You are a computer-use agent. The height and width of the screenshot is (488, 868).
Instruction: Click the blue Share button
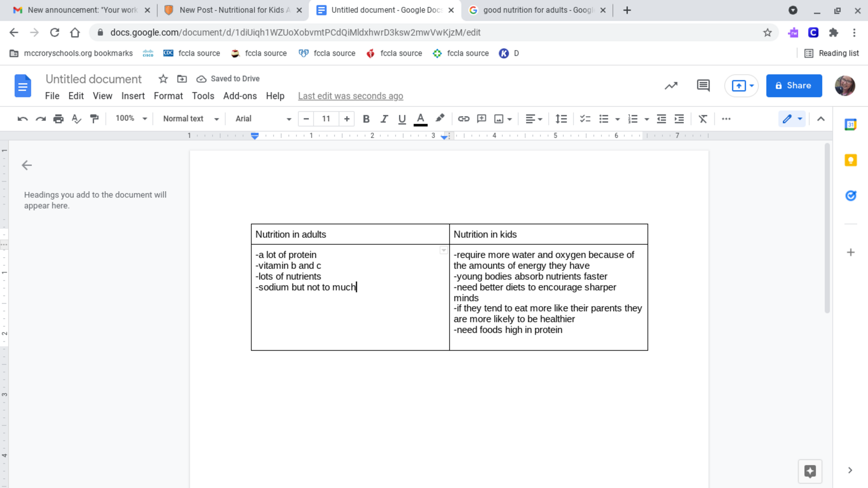(x=793, y=86)
